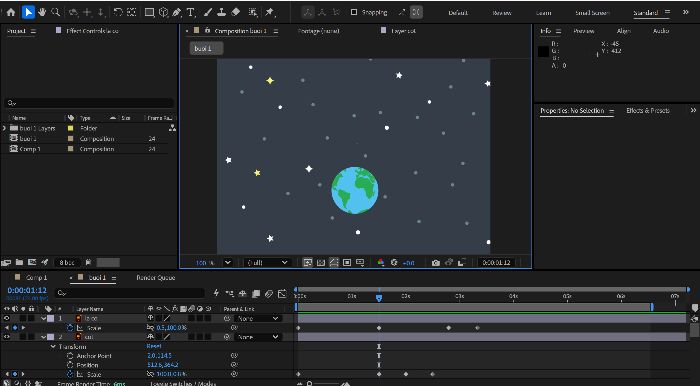Switch to the Default workspace
The height and width of the screenshot is (386, 700).
coord(458,12)
